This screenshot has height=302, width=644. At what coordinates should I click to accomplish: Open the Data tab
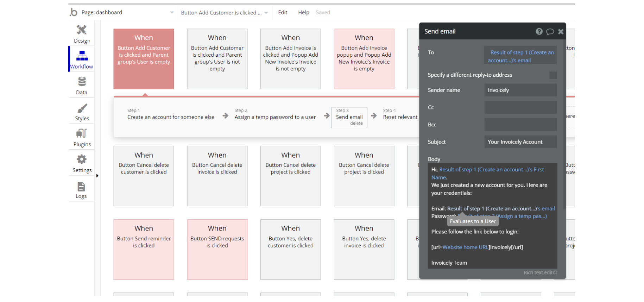(x=82, y=86)
